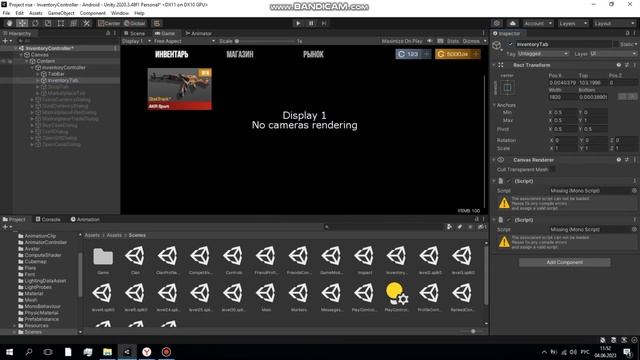Viewport: 640px width, 360px height.
Task: Select the Rect tool in toolbar
Action: tap(61, 23)
